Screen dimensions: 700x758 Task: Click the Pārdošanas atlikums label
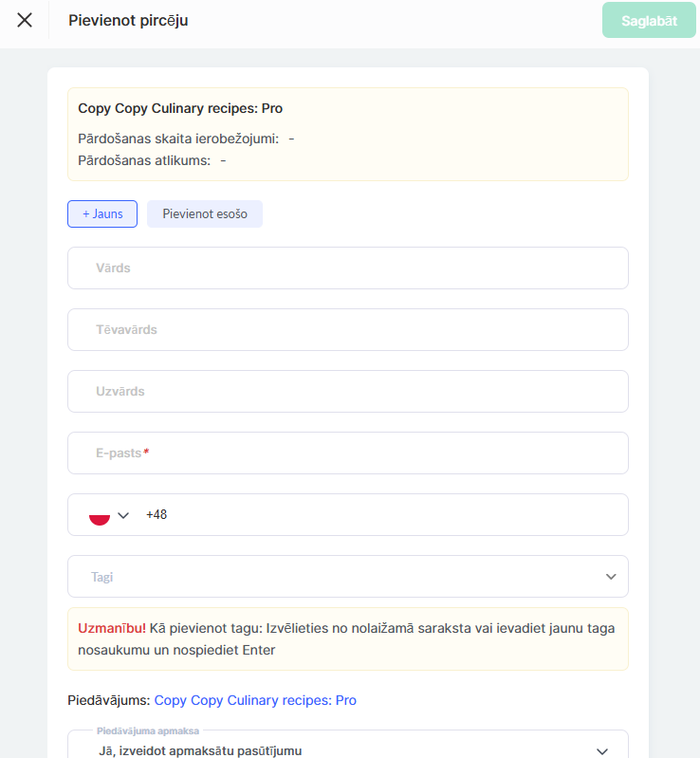pos(144,160)
